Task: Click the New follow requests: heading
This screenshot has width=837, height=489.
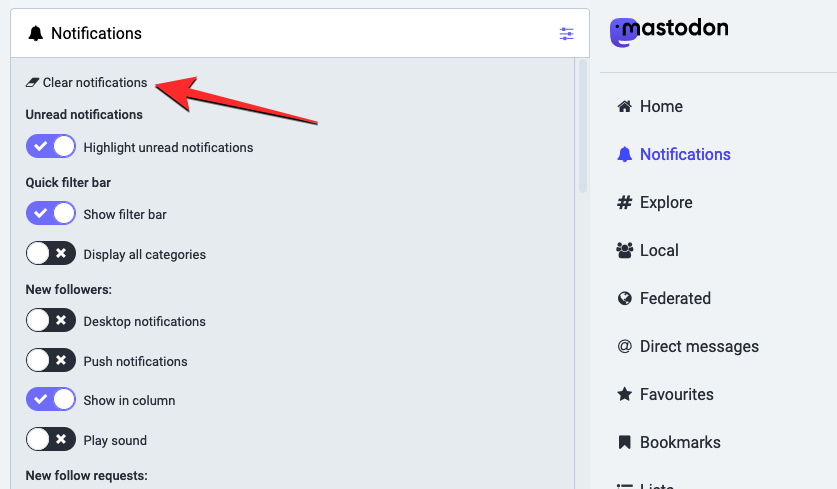Action: click(86, 476)
